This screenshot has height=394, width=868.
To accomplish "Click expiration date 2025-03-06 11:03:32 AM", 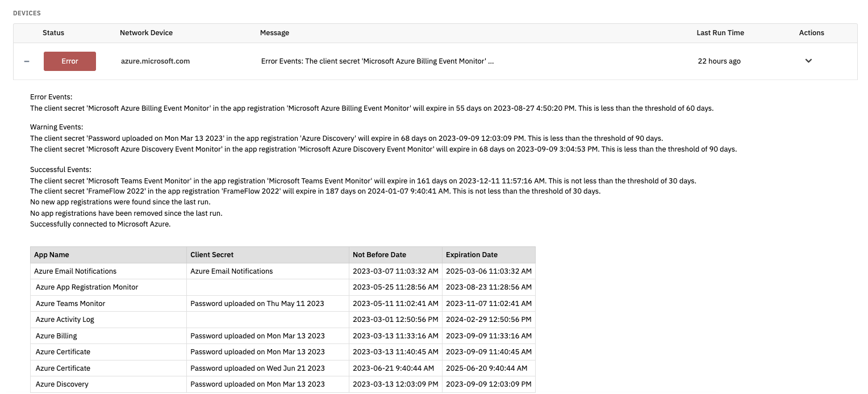I will click(x=489, y=271).
